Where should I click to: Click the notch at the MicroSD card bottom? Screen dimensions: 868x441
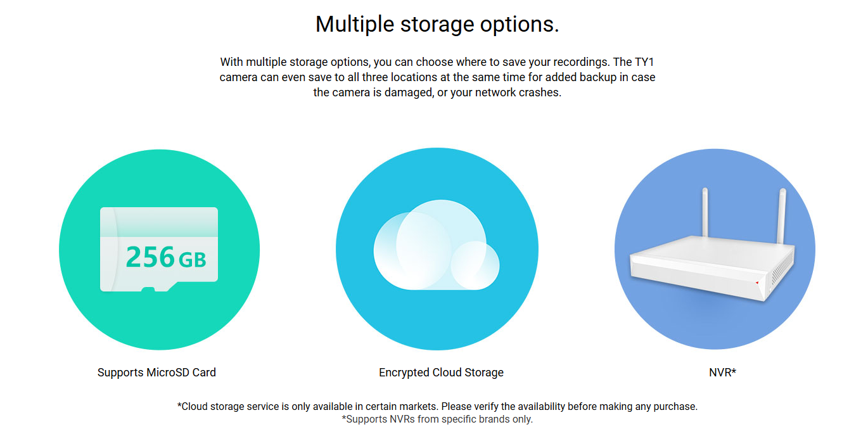(148, 290)
